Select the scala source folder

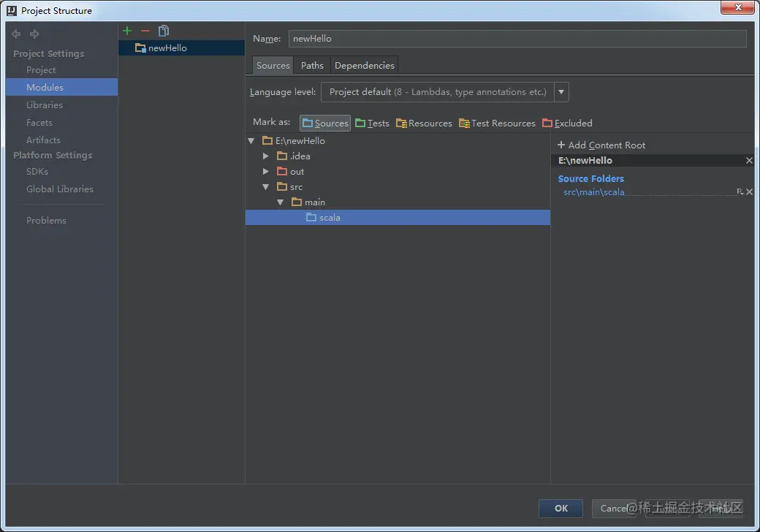click(x=398, y=218)
